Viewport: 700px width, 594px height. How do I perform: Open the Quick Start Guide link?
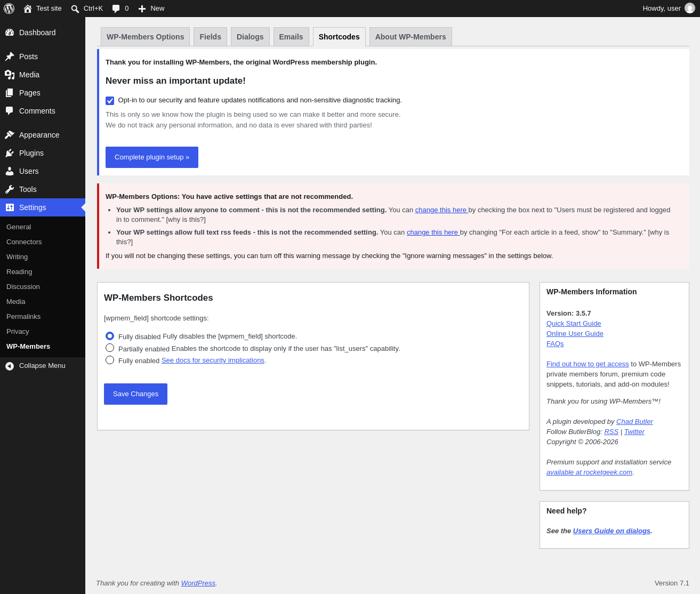pos(574,324)
